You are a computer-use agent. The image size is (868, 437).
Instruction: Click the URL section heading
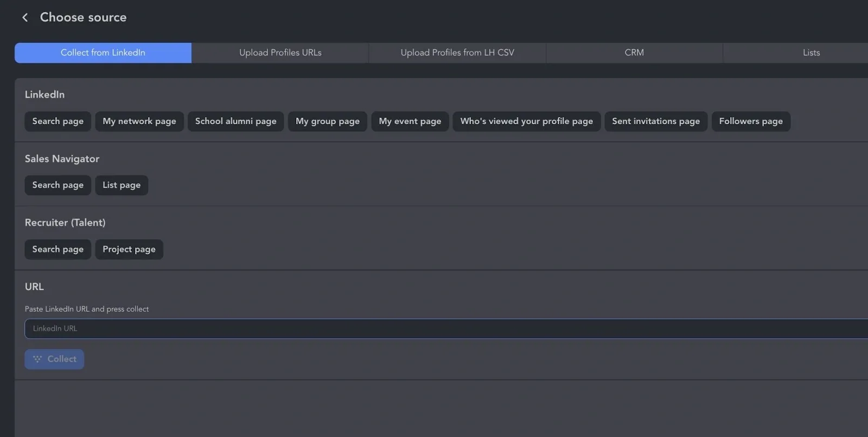(34, 286)
